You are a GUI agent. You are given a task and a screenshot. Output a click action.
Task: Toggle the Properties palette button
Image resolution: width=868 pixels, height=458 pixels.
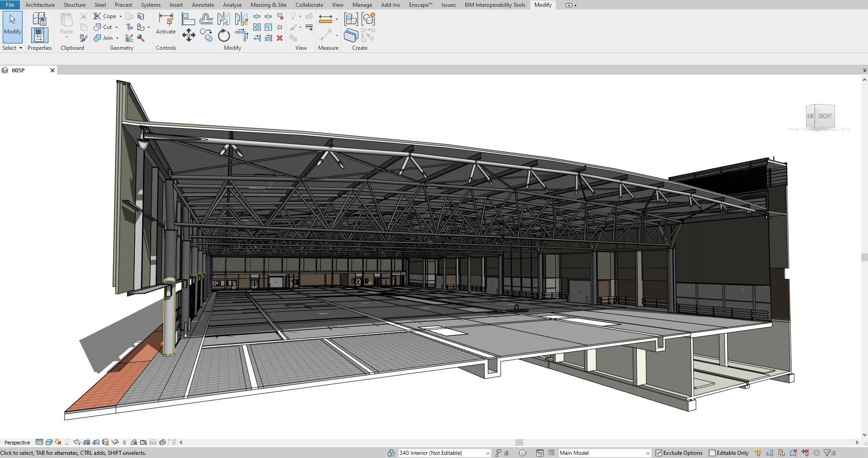[39, 35]
